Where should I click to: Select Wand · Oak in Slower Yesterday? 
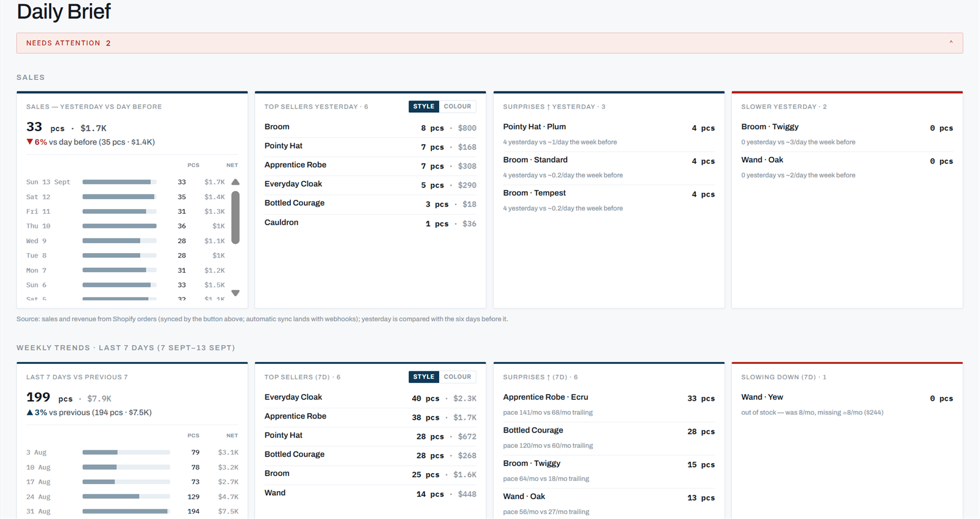point(847,167)
